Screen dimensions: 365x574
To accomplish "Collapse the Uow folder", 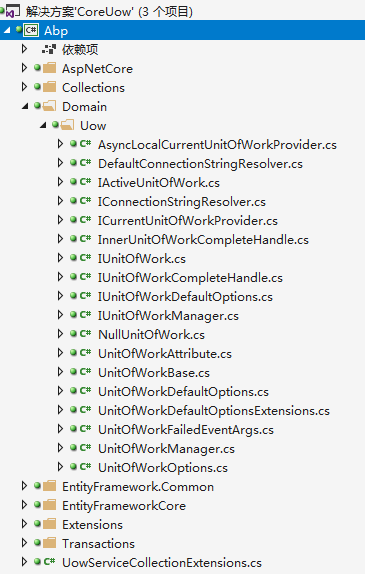I will pos(43,126).
